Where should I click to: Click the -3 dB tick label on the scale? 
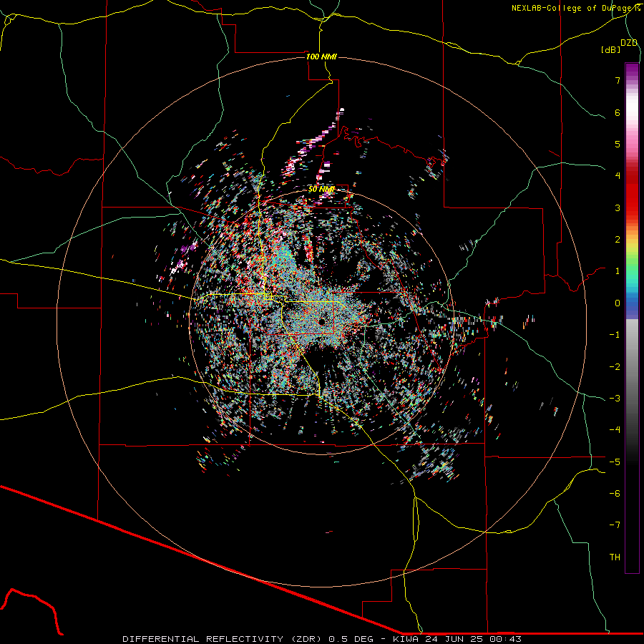coord(615,398)
